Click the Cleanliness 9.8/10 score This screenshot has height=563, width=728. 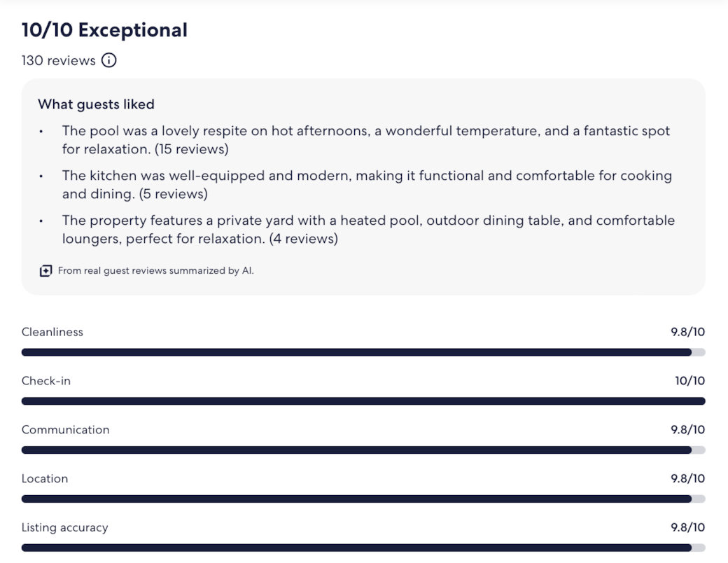coord(688,332)
